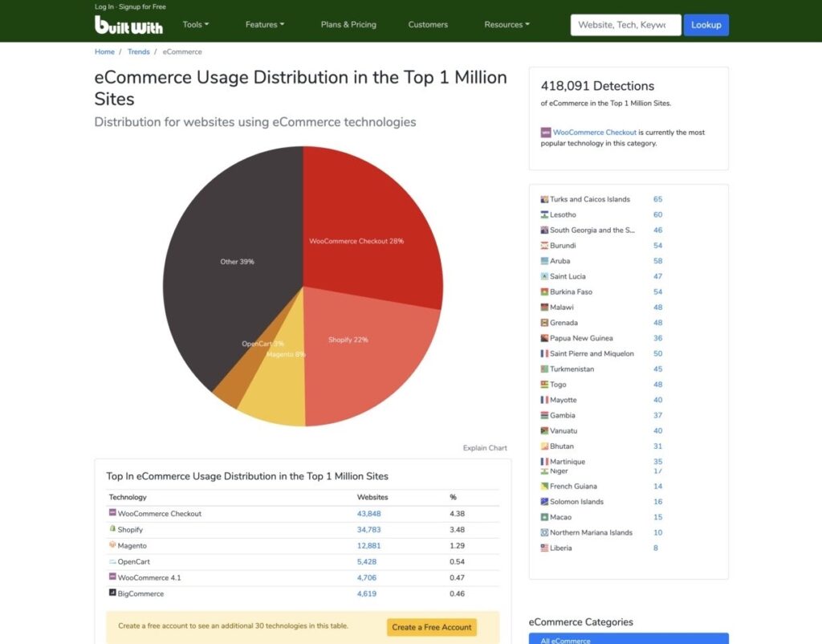The width and height of the screenshot is (822, 644).
Task: Click the Turkmenistan flag icon
Action: (545, 369)
